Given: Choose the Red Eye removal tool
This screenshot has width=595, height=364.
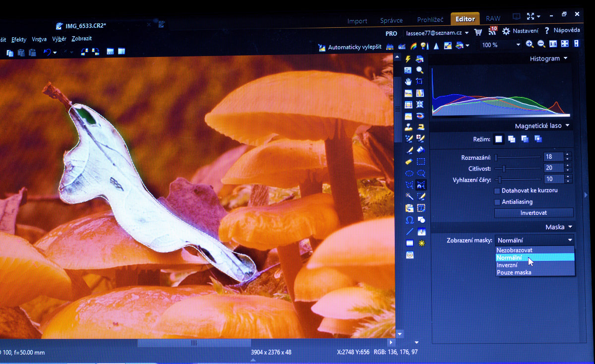Looking at the screenshot, I should pyautogui.click(x=420, y=116).
